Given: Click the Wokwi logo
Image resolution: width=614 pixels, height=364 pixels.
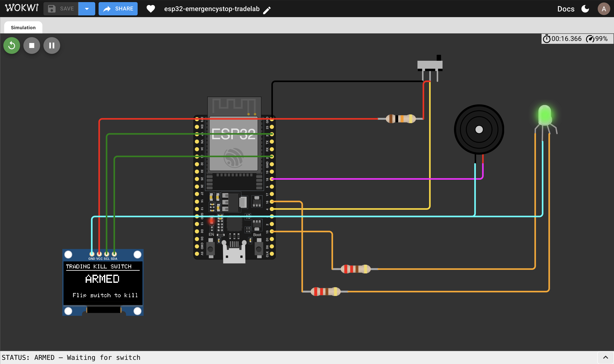Looking at the screenshot, I should [22, 8].
